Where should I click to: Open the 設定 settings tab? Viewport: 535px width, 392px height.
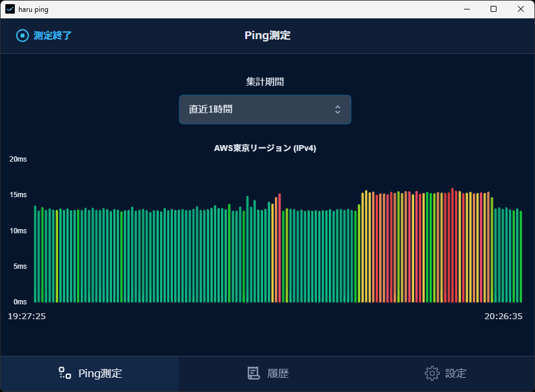click(x=446, y=374)
